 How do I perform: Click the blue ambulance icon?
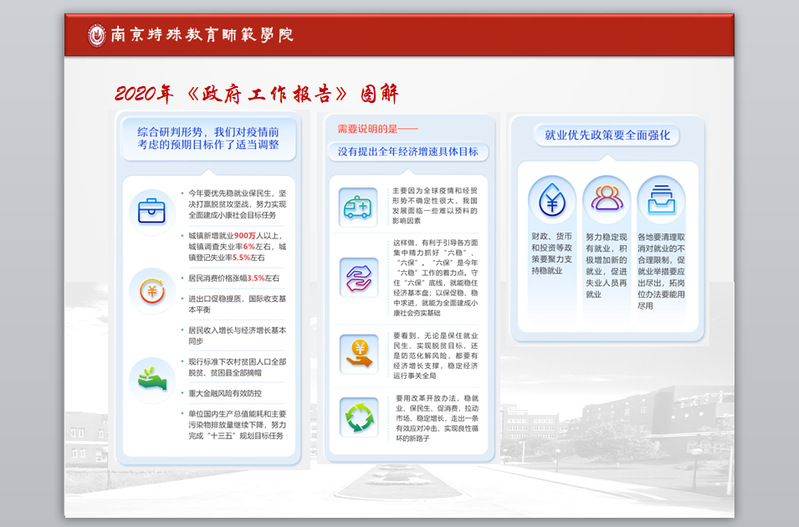(357, 207)
